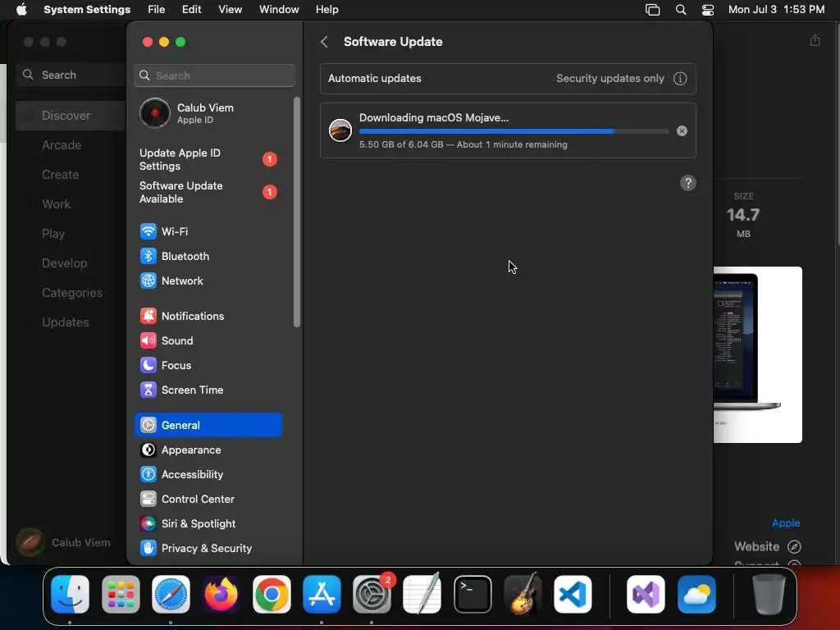Image resolution: width=840 pixels, height=630 pixels.
Task: Open Visual Studio Code from the Dock
Action: 573,594
